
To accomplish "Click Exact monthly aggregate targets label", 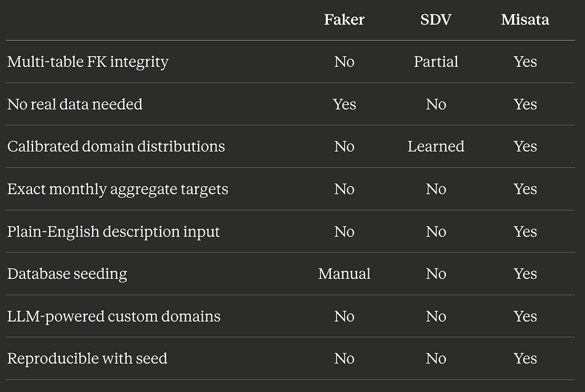I will point(118,190).
